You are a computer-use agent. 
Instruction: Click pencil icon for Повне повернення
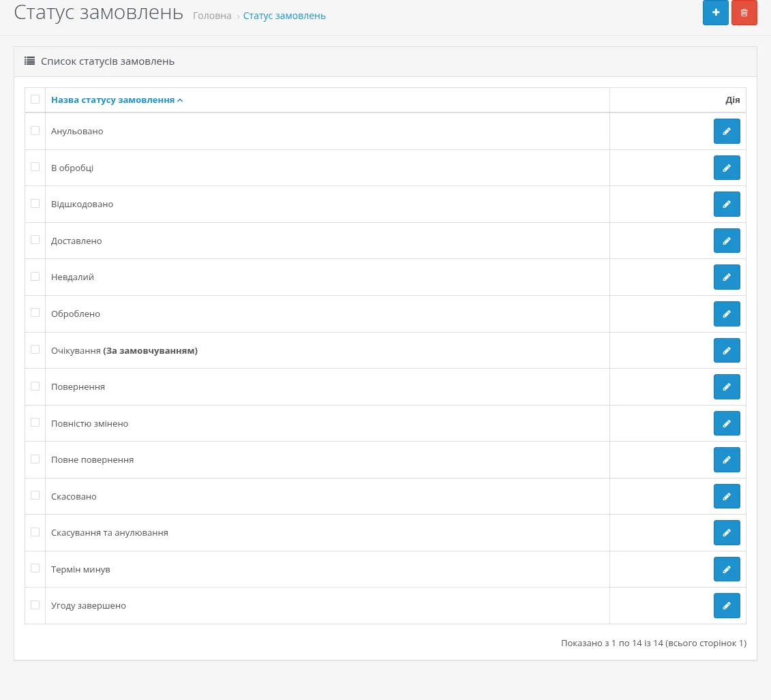[727, 460]
